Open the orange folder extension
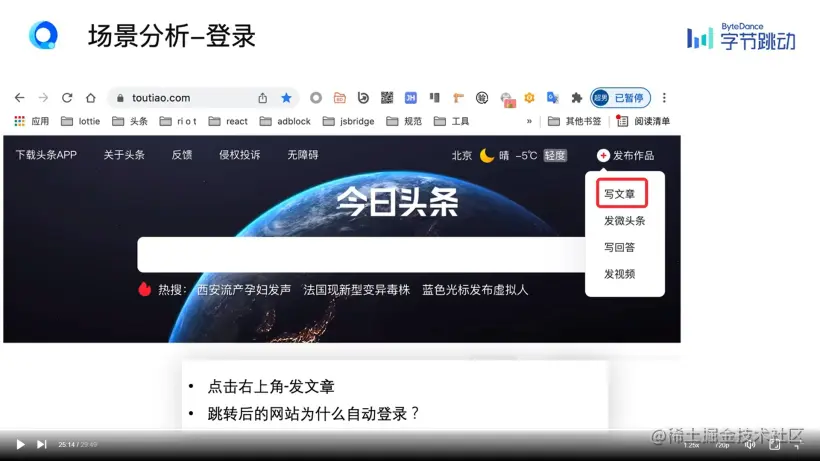Image resolution: width=820 pixels, height=461 pixels. pos(339,98)
